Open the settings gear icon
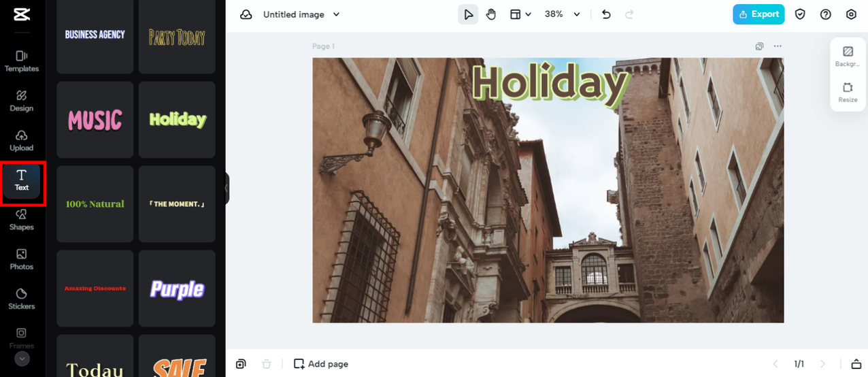 click(851, 14)
